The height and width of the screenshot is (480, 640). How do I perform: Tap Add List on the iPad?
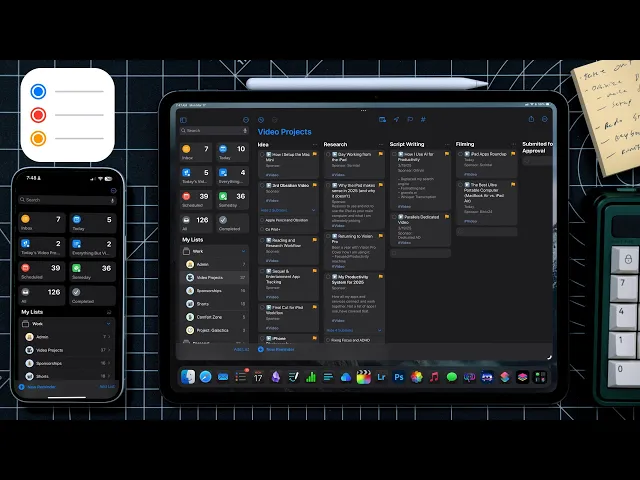tap(241, 349)
